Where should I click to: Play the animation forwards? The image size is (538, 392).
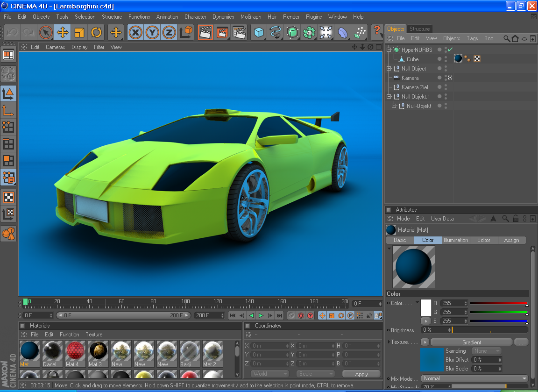tap(261, 315)
